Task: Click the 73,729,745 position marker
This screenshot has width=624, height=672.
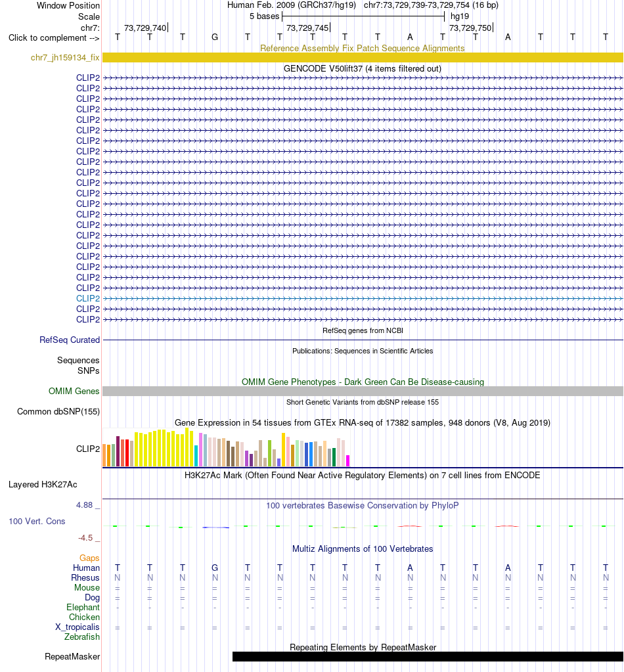Action: 307,28
